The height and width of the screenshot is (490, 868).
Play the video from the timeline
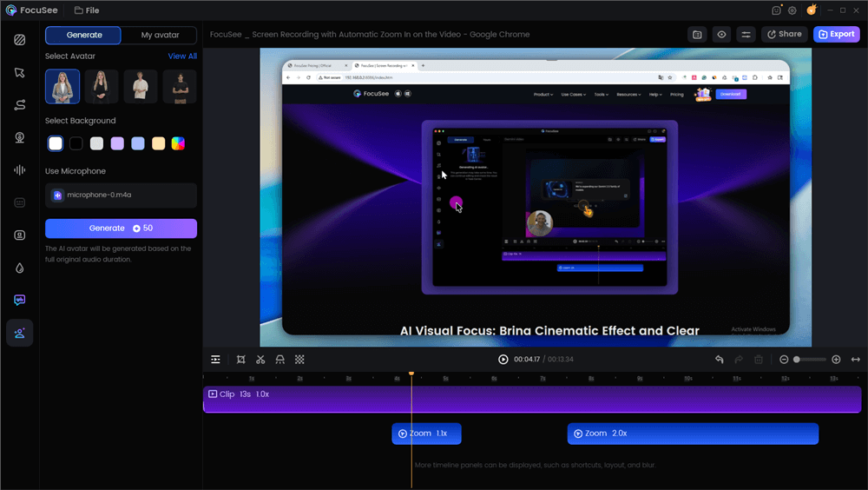click(x=503, y=360)
